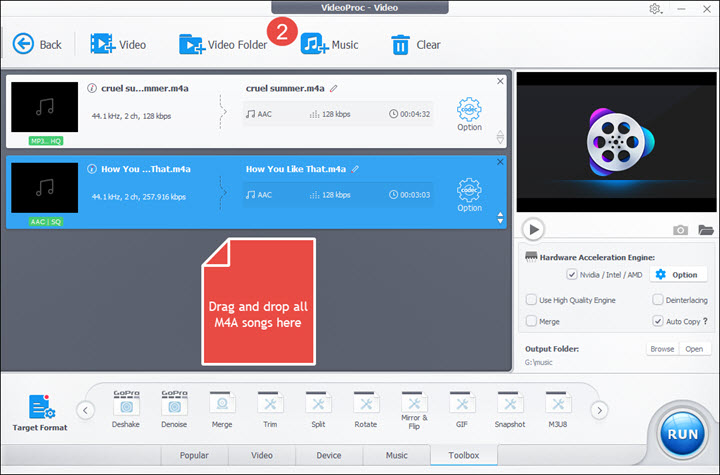
Task: Start conversion with the RUN button
Action: tap(683, 434)
